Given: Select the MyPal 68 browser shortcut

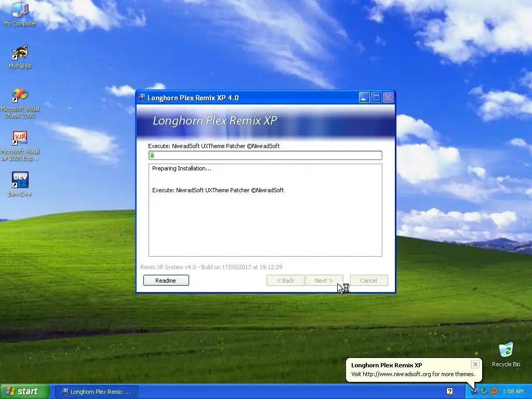Looking at the screenshot, I should [20, 57].
